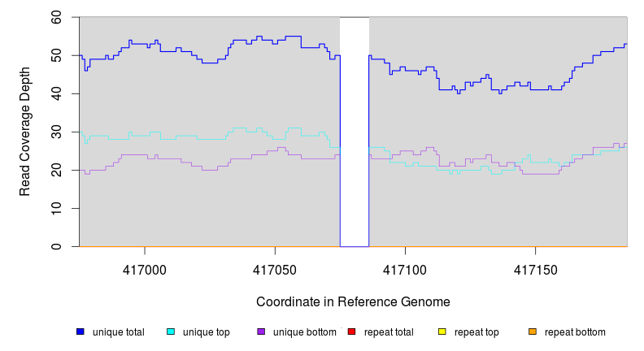Click the white zero-coverage gap region
644x351 pixels.
[x=355, y=130]
